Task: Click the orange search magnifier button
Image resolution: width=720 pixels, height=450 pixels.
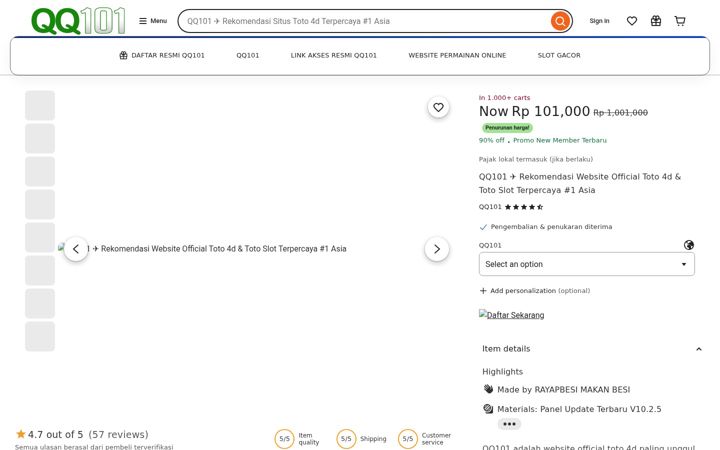Action: pos(560,21)
